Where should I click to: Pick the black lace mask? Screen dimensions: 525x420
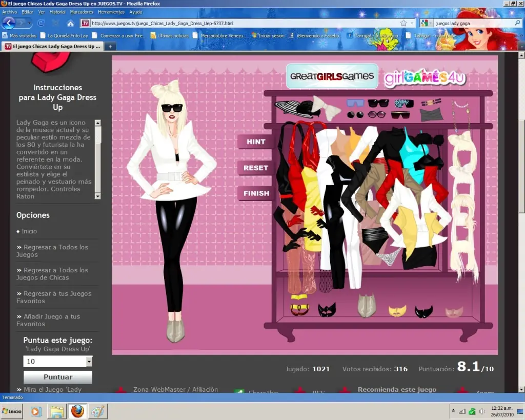(327, 310)
